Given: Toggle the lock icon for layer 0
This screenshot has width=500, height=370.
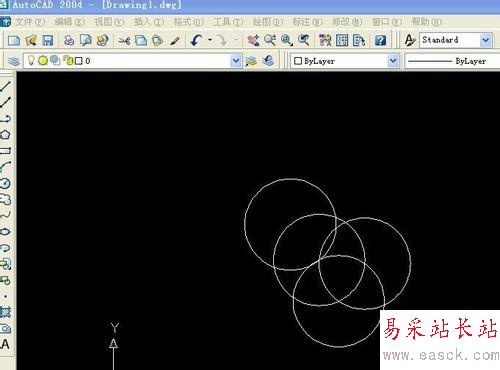Looking at the screenshot, I should 68,60.
